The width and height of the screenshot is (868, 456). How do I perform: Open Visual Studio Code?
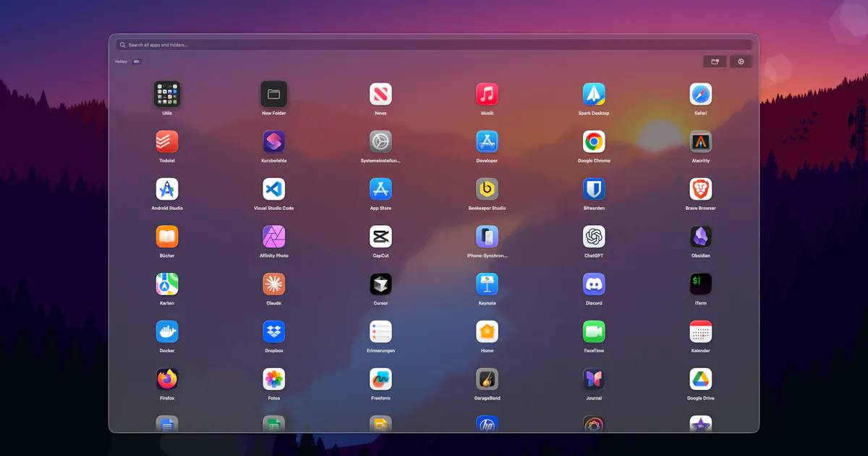tap(274, 189)
